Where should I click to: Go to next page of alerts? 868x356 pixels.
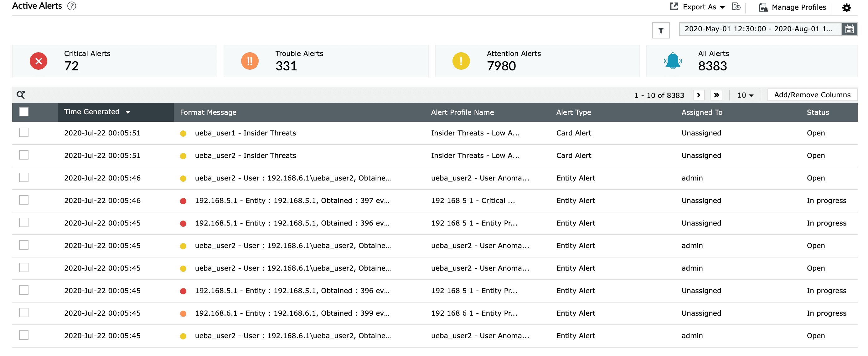[698, 95]
